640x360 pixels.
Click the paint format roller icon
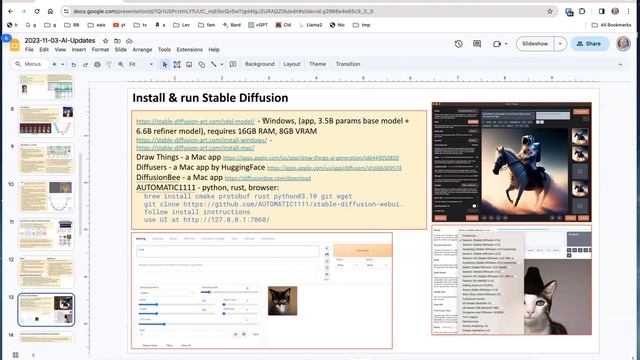[109, 64]
